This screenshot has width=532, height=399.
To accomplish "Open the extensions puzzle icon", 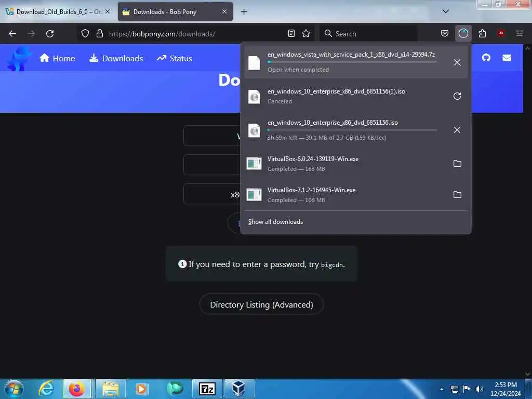I will 482,33.
